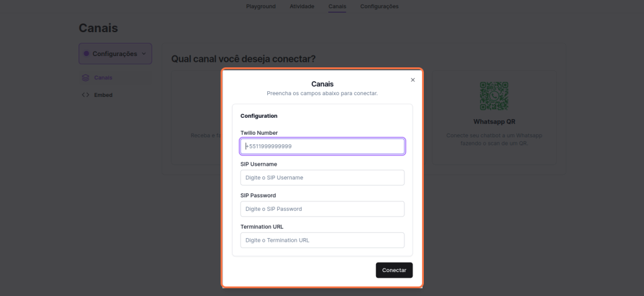Expand the Configurações dropdown chevron
The height and width of the screenshot is (296, 644).
click(144, 54)
